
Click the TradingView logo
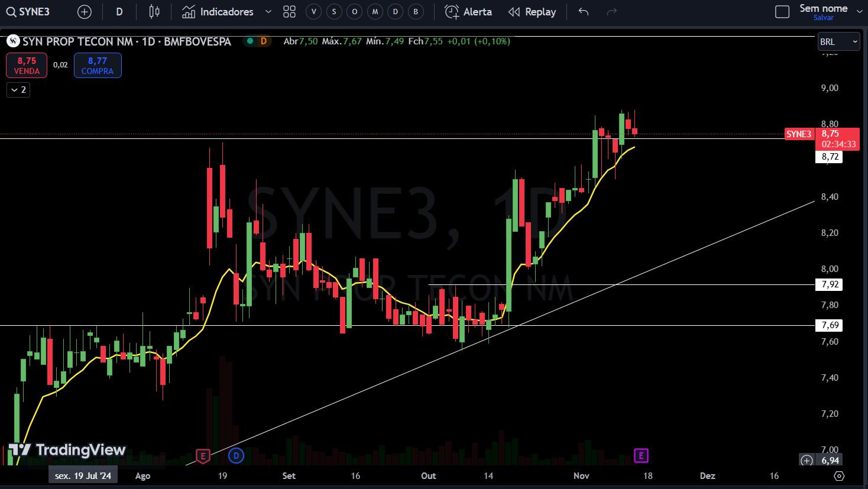pos(67,450)
